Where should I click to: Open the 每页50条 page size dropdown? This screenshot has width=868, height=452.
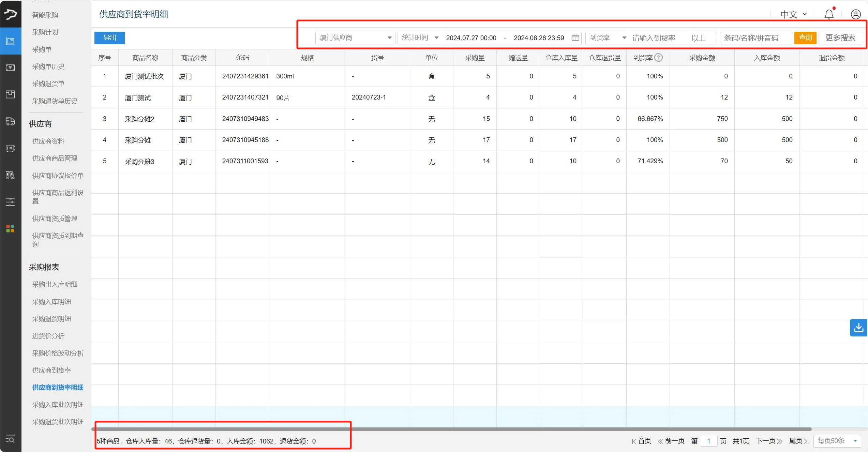point(837,441)
